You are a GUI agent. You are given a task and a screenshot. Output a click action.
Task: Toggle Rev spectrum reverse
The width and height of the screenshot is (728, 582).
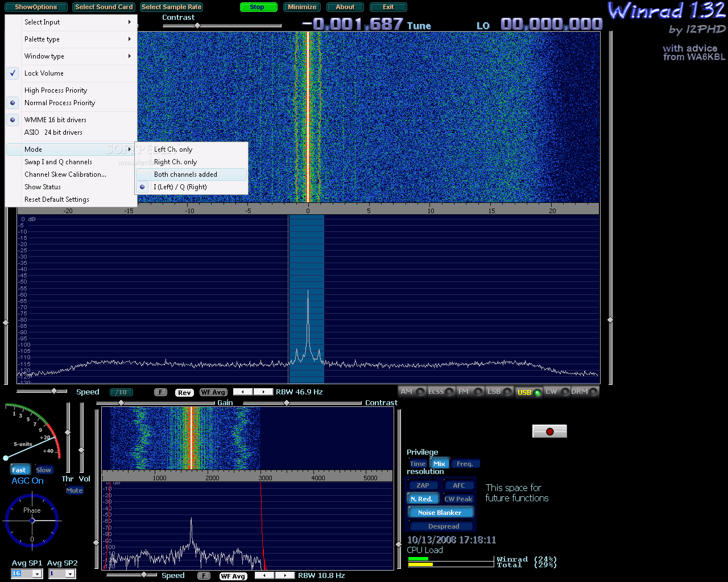click(184, 392)
